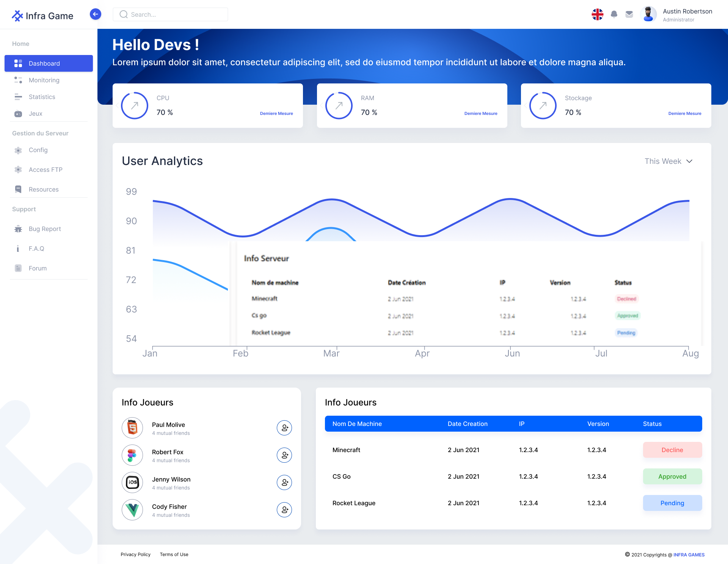Click the RAM gauge arrow icon

[x=339, y=105]
